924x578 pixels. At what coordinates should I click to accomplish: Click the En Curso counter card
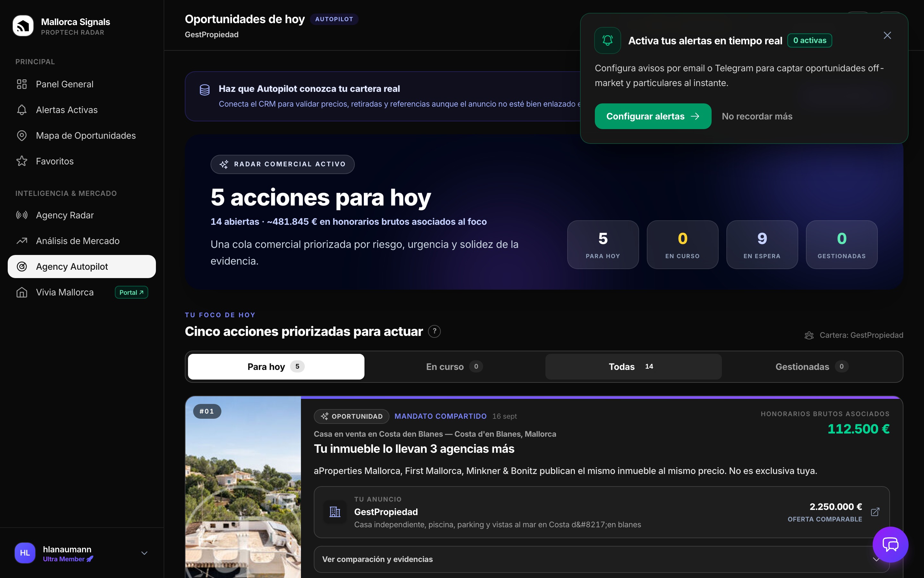(683, 245)
